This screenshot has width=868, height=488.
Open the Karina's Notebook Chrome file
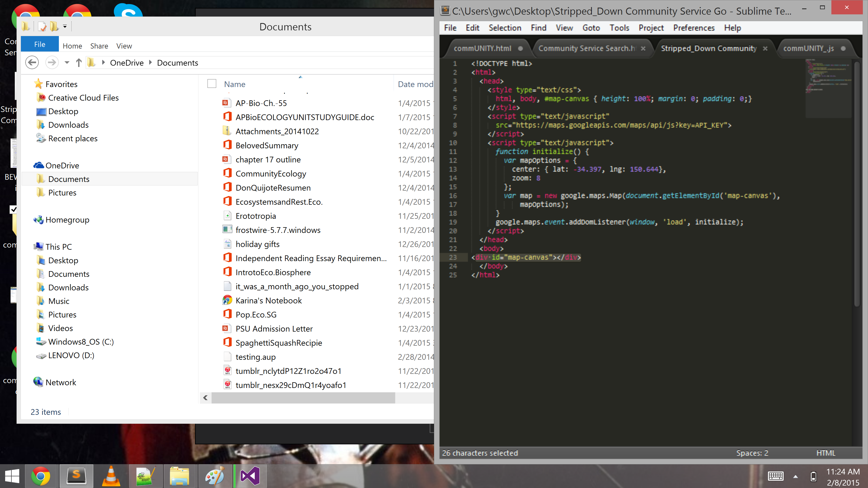tap(269, 300)
